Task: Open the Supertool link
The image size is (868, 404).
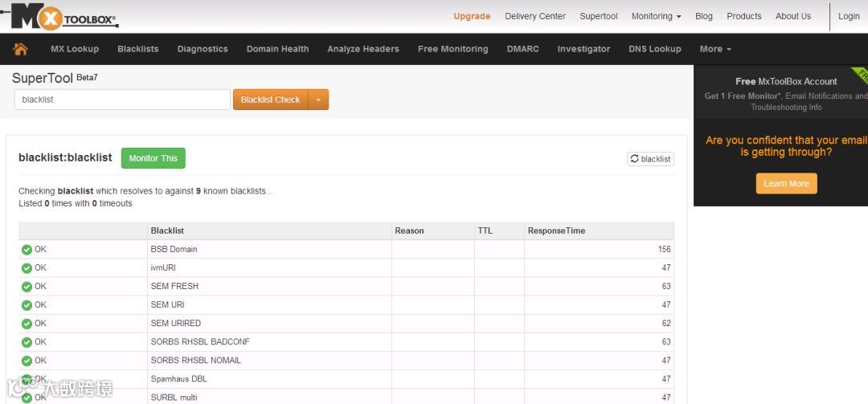Action: click(x=599, y=16)
